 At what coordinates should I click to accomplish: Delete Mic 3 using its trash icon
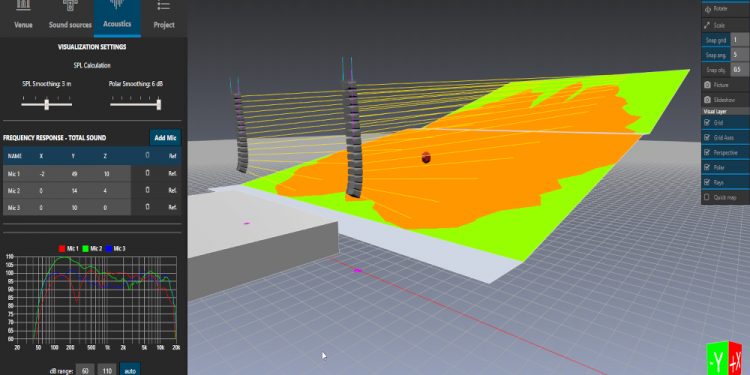pyautogui.click(x=147, y=207)
